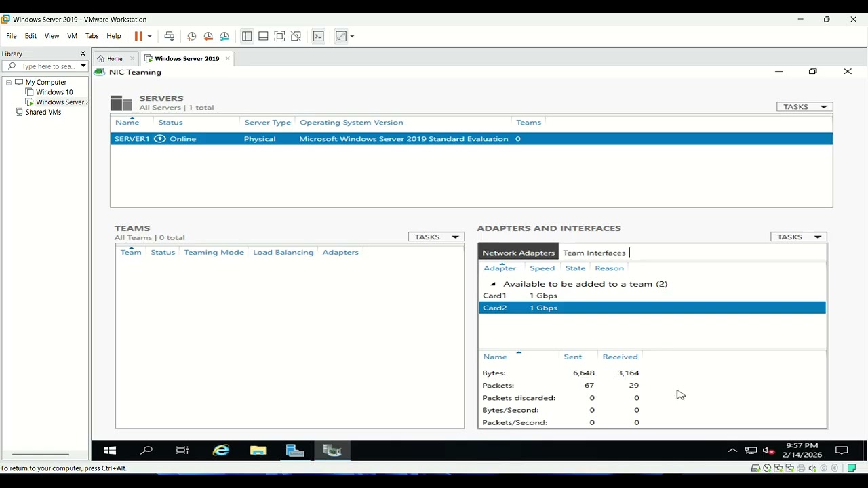
Task: Close the Library panel
Action: 83,54
